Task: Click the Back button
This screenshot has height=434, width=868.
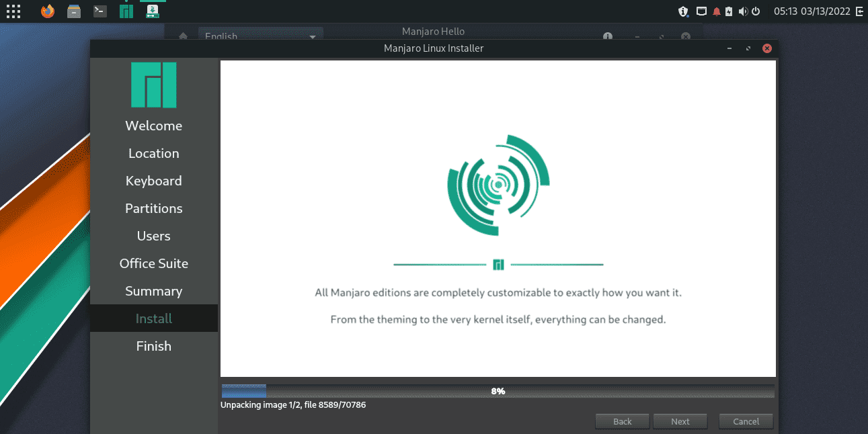Action: pyautogui.click(x=623, y=421)
